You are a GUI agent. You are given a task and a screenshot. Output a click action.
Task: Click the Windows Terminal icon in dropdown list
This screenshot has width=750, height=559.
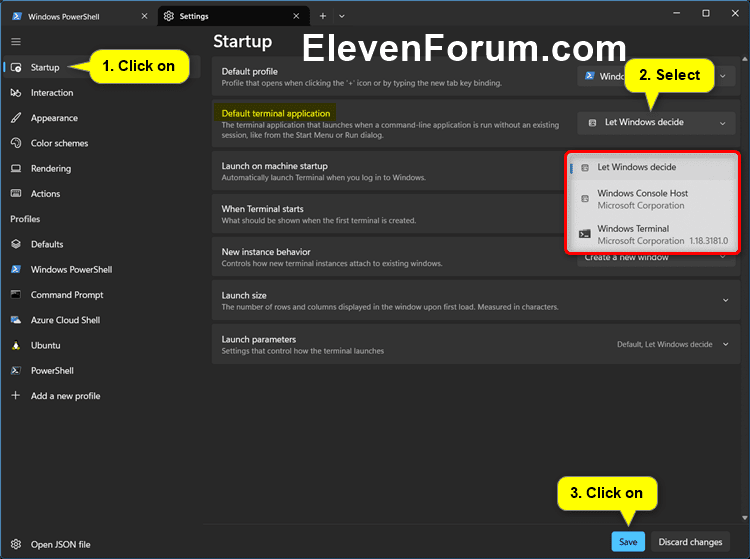coord(585,234)
